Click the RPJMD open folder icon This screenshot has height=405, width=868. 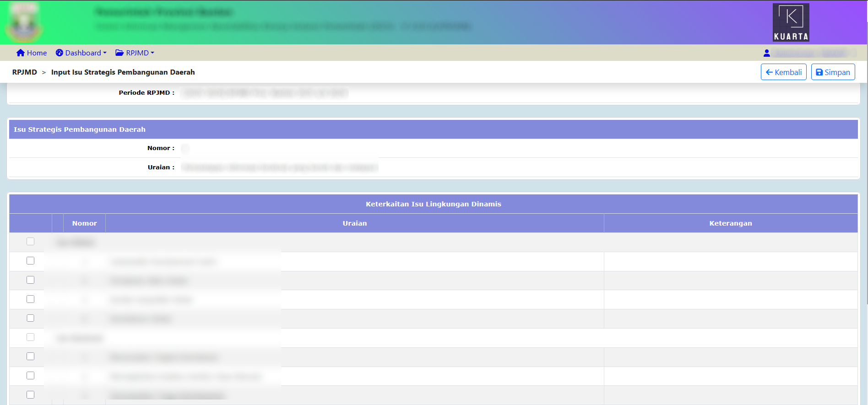coord(119,53)
